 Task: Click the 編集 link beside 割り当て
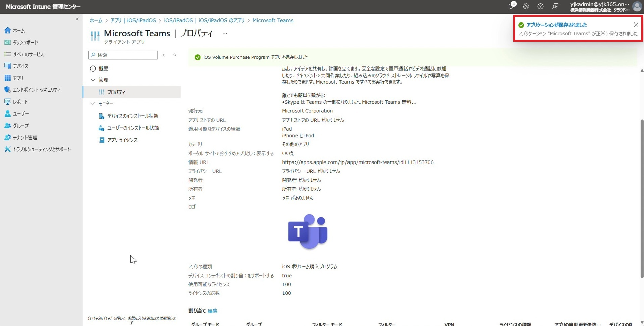212,311
